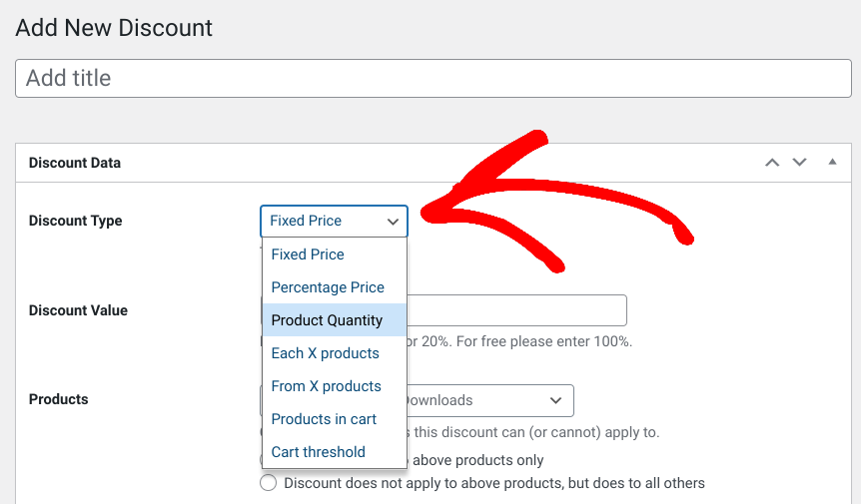Image resolution: width=861 pixels, height=504 pixels.
Task: Select Product Quantity discount type
Action: point(327,320)
